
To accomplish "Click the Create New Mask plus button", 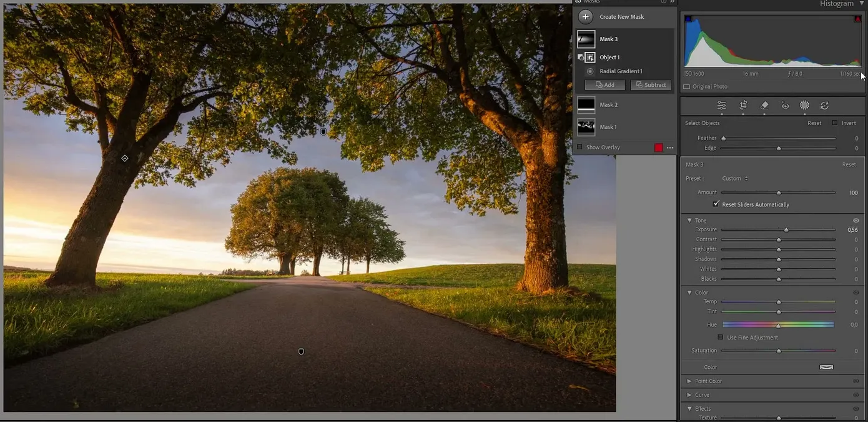I will tap(585, 17).
